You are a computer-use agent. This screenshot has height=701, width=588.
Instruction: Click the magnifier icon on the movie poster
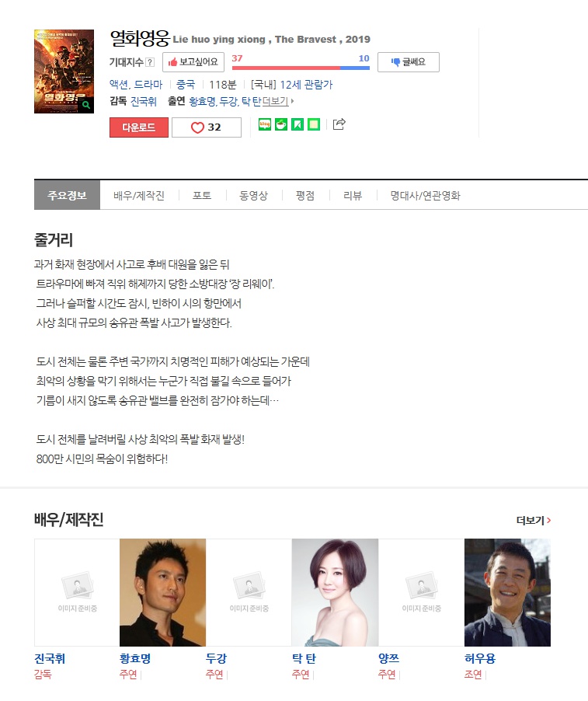85,105
